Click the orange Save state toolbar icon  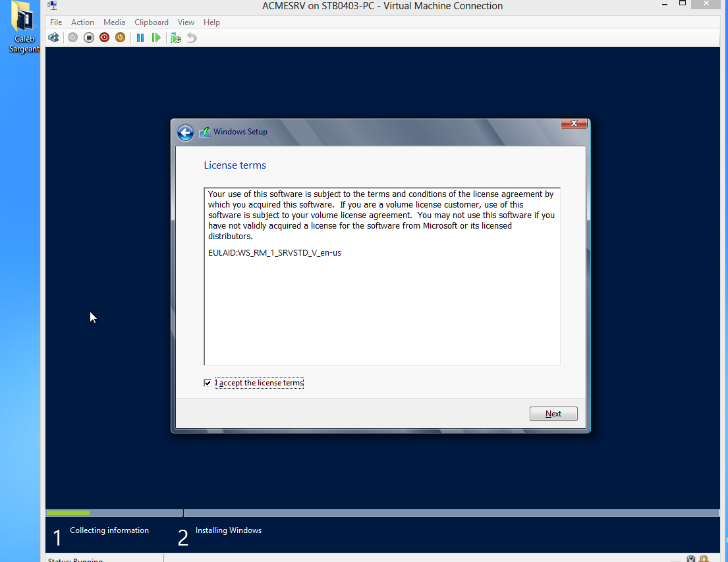coord(121,38)
